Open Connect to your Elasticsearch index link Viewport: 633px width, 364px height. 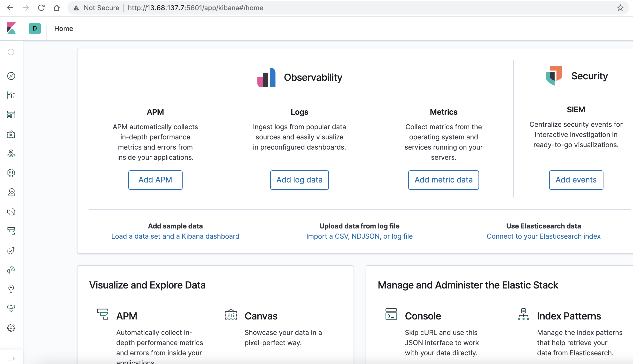click(x=543, y=236)
